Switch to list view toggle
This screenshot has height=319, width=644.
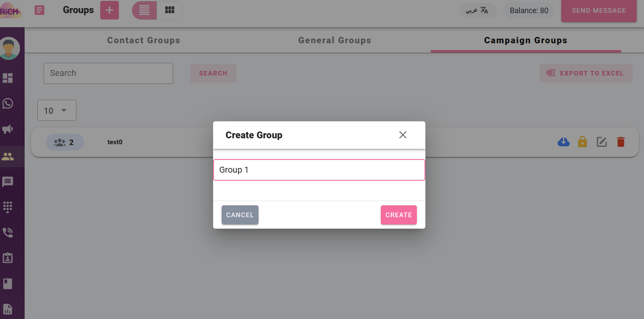(144, 10)
